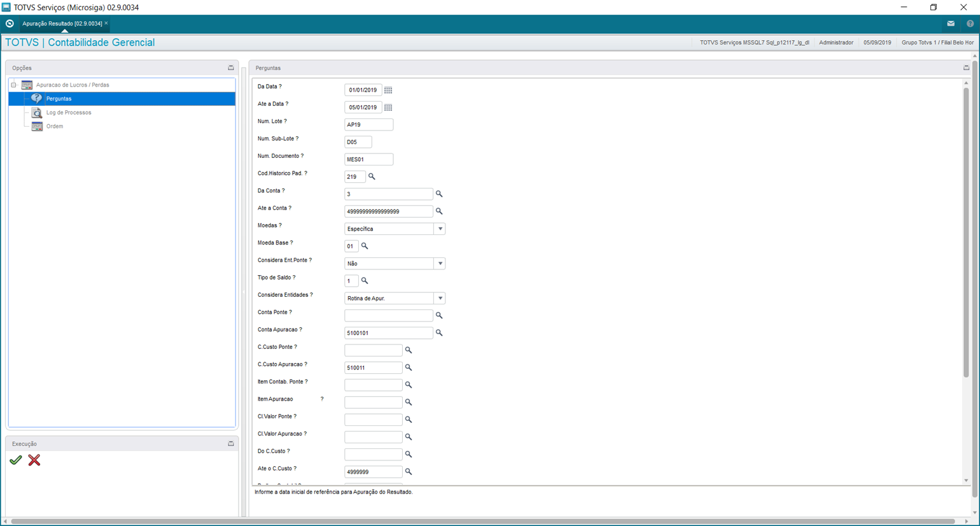The image size is (980, 526).
Task: Open Conta Apuracao lookup magnifier
Action: (x=439, y=333)
